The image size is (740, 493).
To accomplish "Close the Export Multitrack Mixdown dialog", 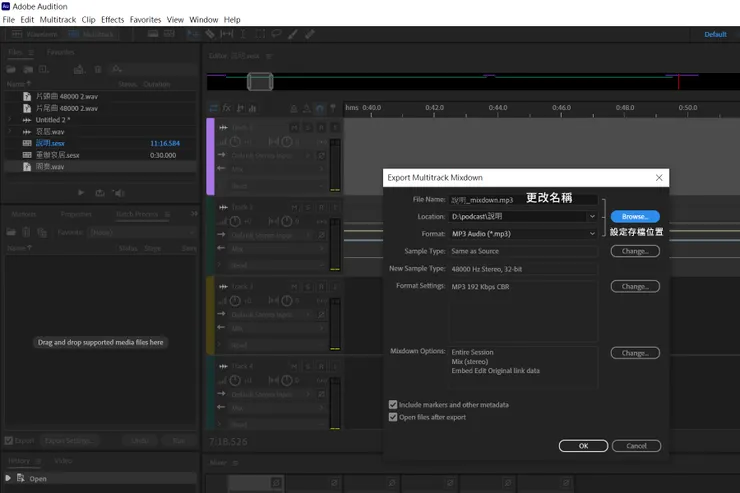I will [x=658, y=178].
